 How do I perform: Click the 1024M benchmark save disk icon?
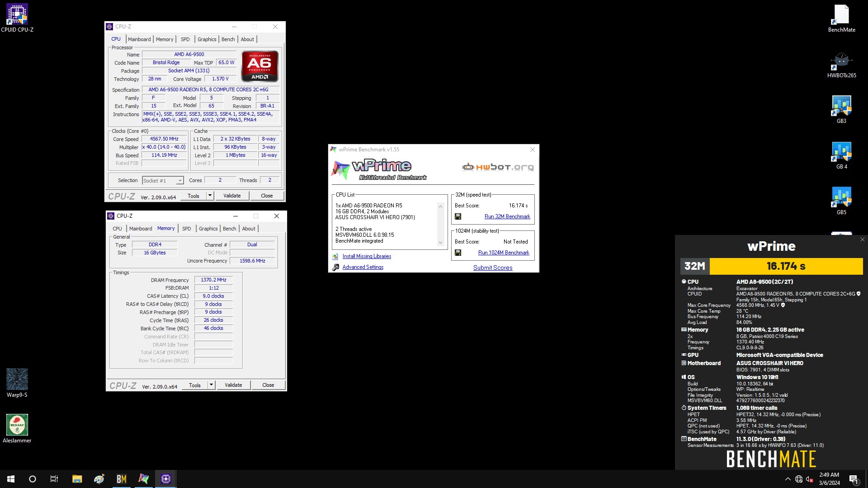(458, 253)
